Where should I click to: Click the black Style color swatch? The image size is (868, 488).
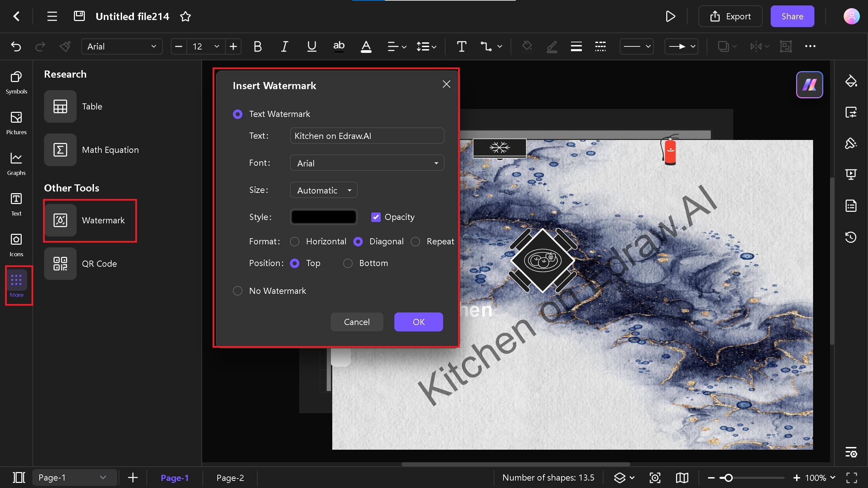point(323,217)
